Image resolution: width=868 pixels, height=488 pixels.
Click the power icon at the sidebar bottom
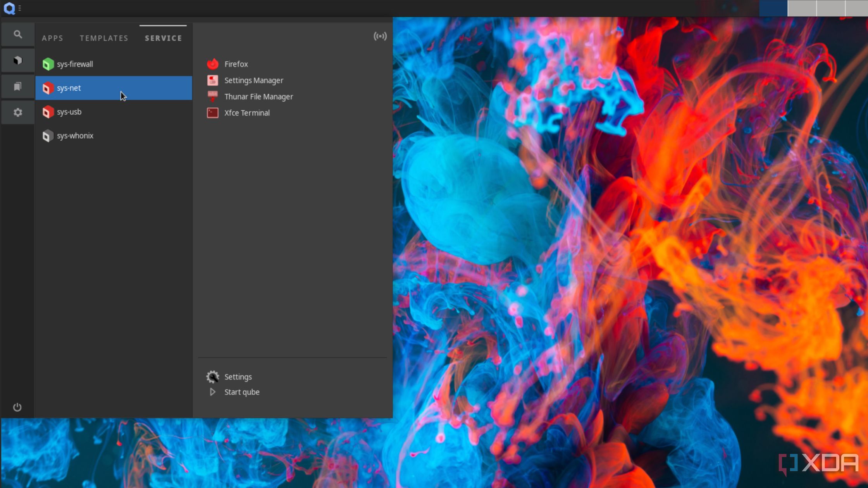point(17,407)
